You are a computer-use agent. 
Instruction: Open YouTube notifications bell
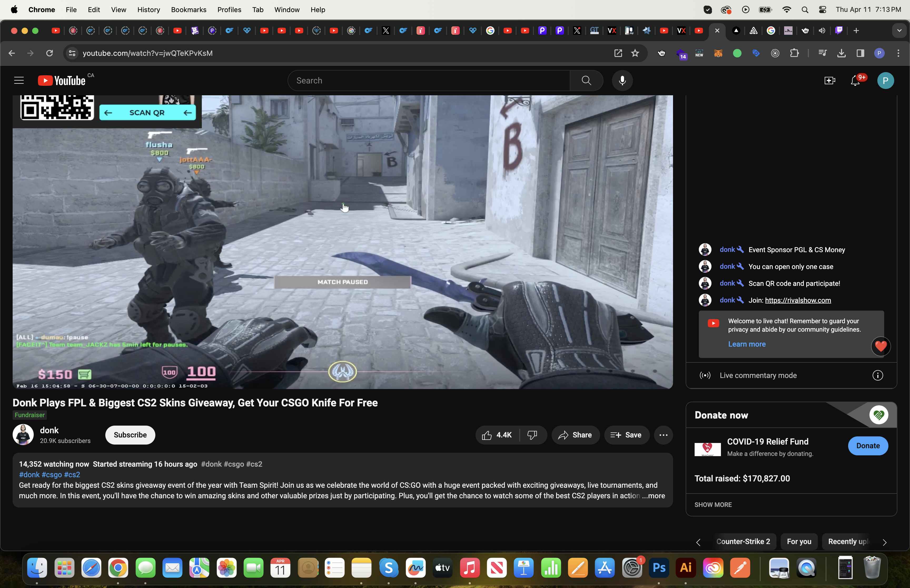[855, 81]
